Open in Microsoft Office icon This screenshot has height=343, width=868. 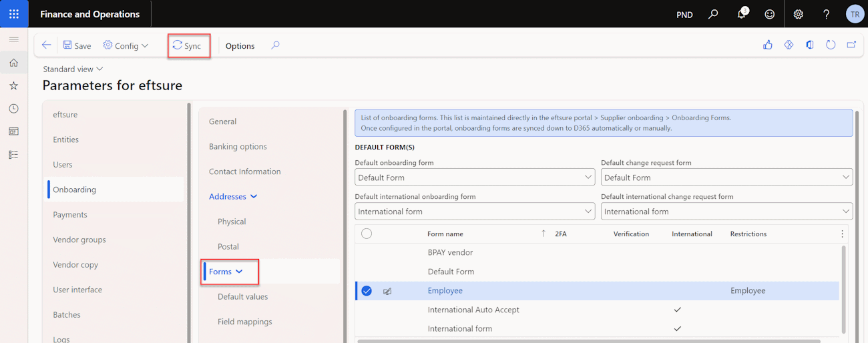point(809,45)
